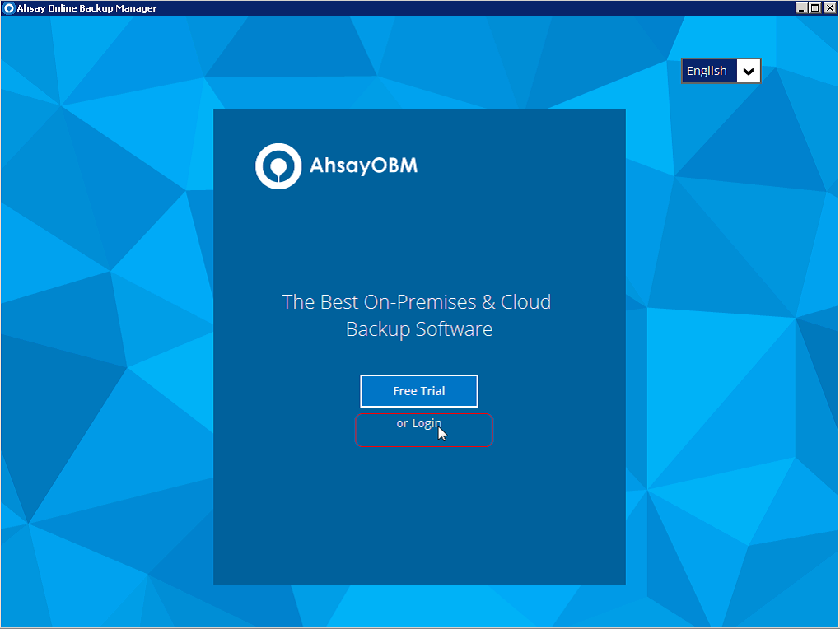Maximize the Ahsay Online Backup Manager window
840x629 pixels.
click(x=814, y=8)
